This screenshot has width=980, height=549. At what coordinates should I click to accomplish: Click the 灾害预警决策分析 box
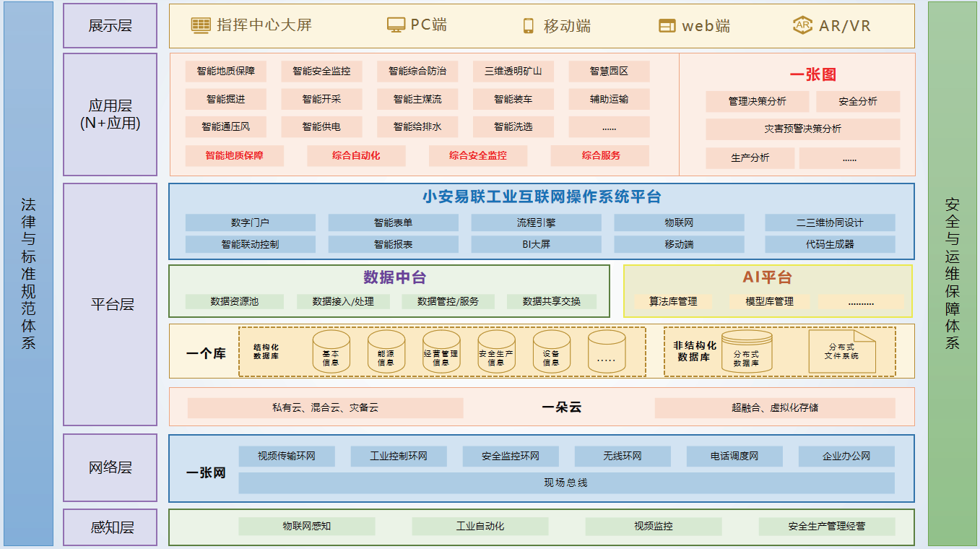(802, 129)
